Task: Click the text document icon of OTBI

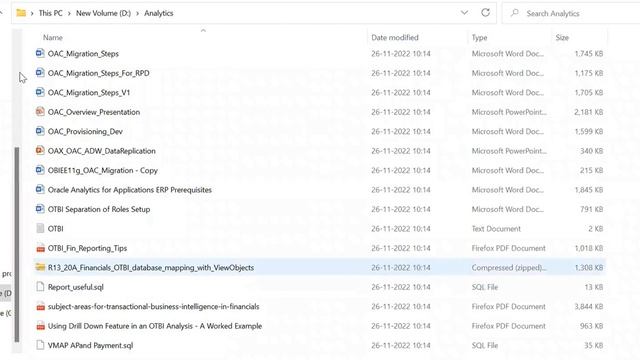Action: 40,228
